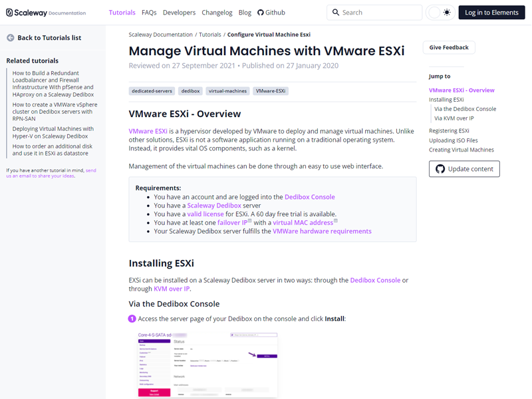
Task: Toggle the dark/light theme switch
Action: click(x=440, y=13)
